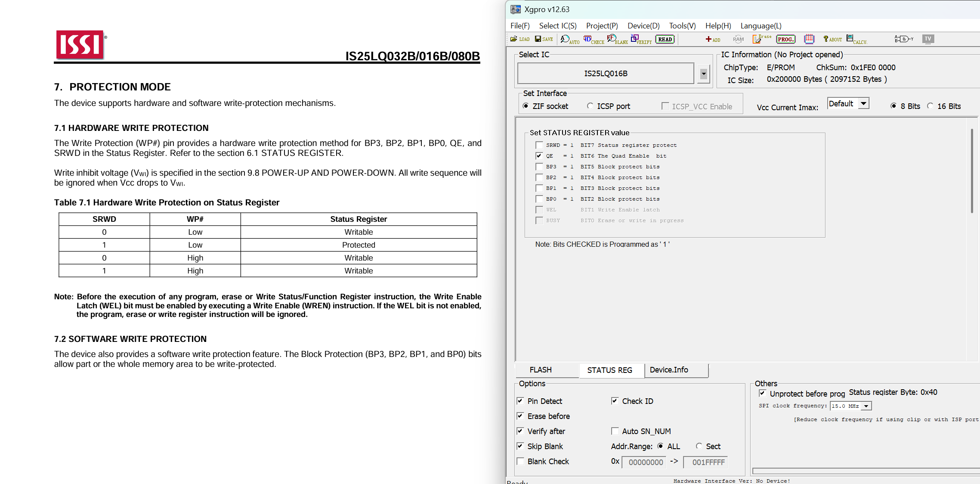Enable the SRWD status register bit

tap(539, 145)
